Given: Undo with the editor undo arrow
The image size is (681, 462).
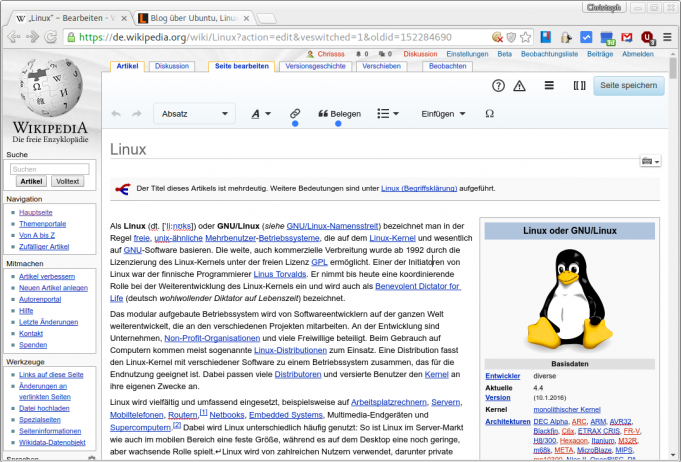Looking at the screenshot, I should tap(116, 114).
